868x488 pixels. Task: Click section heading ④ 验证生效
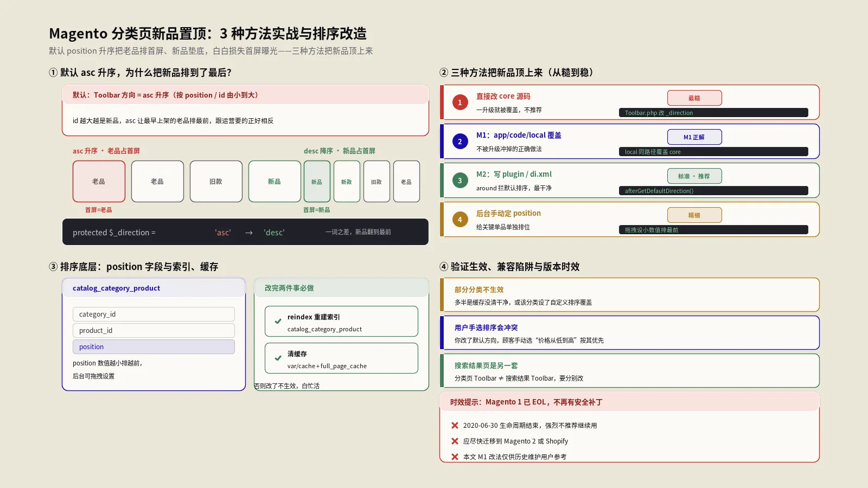coord(509,267)
